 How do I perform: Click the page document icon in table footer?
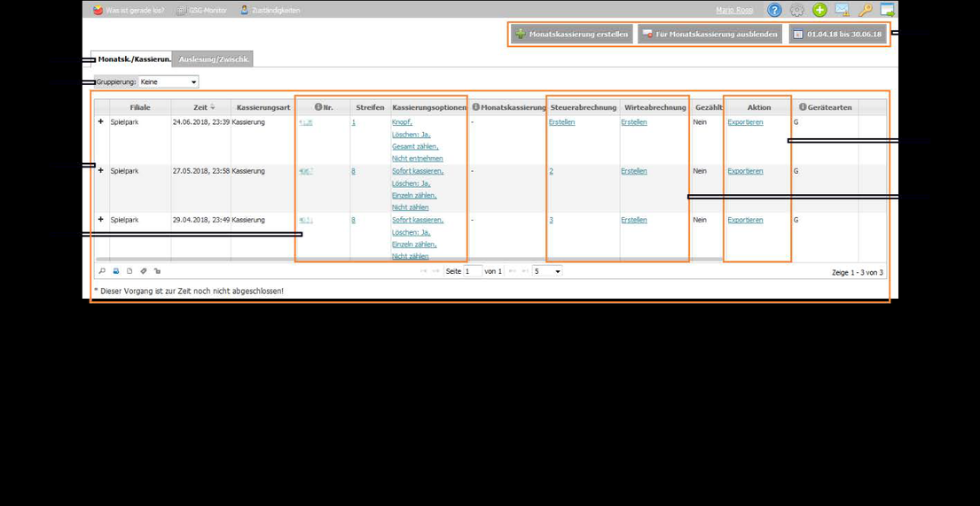pos(130,271)
